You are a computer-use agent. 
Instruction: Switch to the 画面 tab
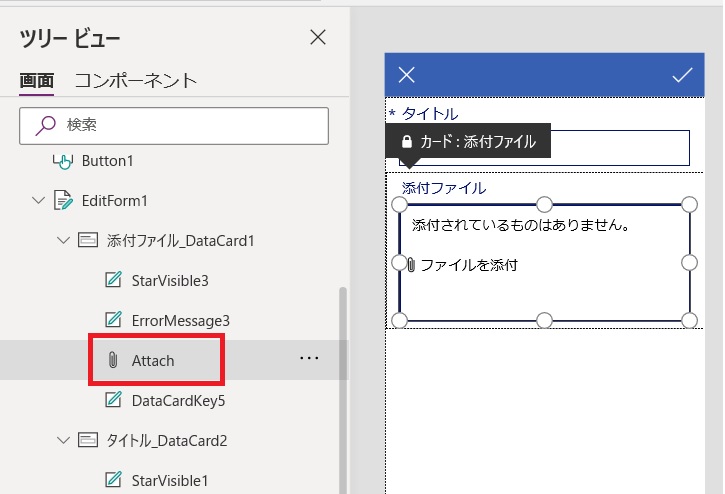pyautogui.click(x=37, y=80)
